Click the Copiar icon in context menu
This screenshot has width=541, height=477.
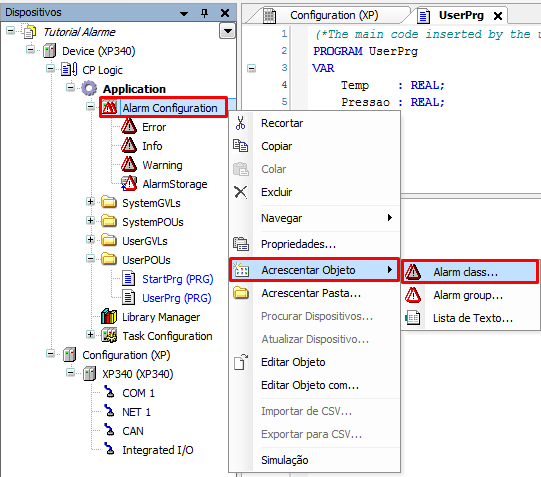[x=240, y=146]
